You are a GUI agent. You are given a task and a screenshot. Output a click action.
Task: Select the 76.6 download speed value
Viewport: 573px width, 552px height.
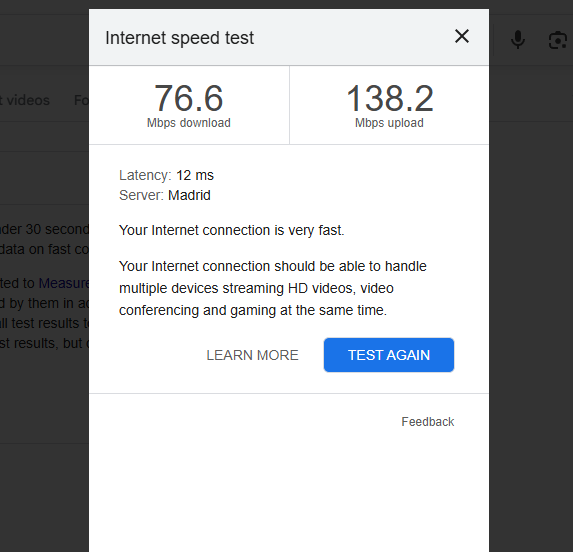pyautogui.click(x=189, y=98)
